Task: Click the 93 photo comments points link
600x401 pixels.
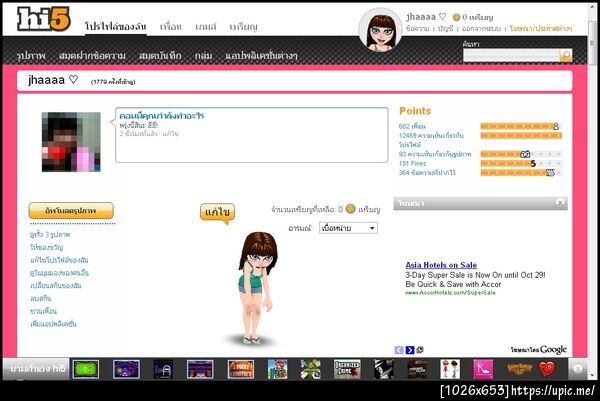Action: click(435, 154)
